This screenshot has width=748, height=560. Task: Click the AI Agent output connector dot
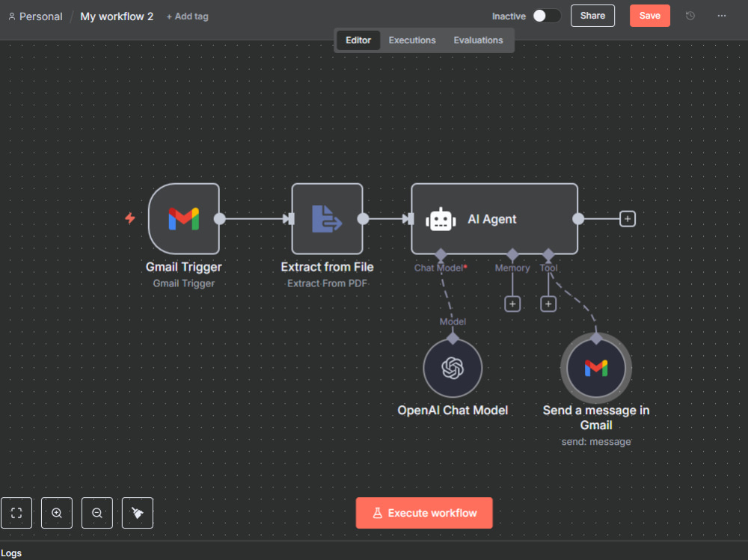click(x=578, y=219)
